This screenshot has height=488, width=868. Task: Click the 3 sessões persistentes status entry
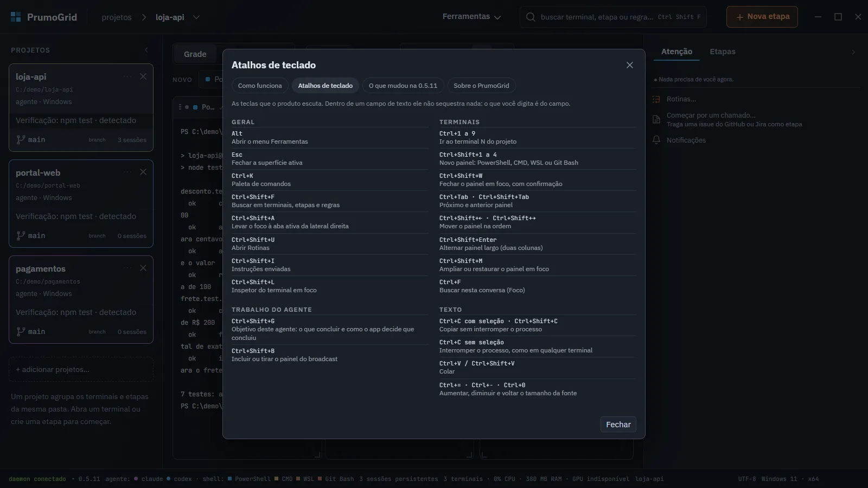398,479
